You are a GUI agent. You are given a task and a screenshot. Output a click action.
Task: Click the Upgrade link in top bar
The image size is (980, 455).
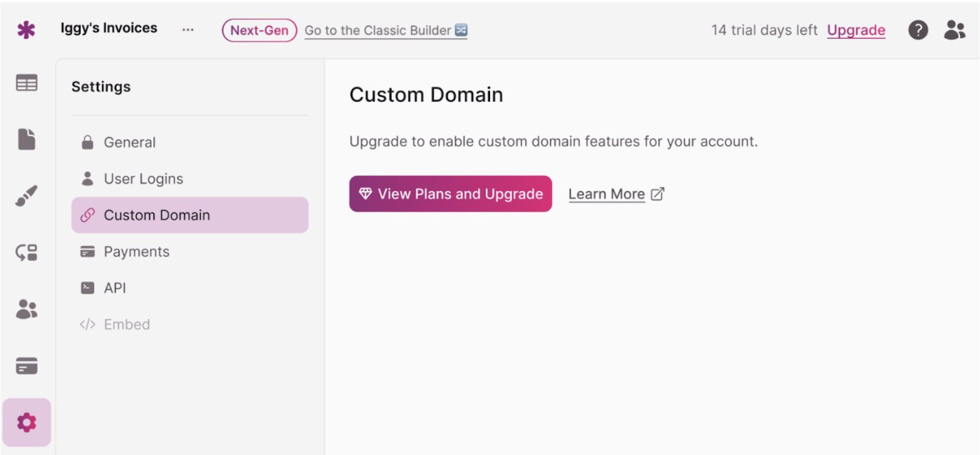856,30
